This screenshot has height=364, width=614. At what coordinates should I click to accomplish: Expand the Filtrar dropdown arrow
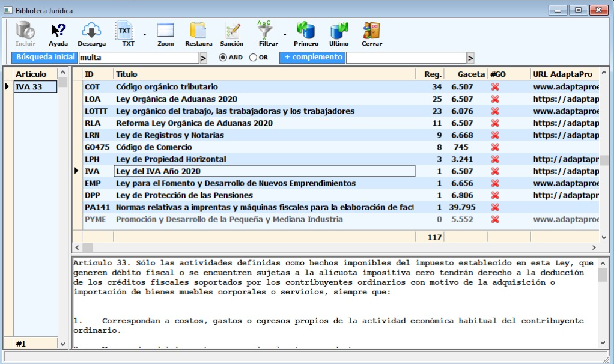click(284, 34)
